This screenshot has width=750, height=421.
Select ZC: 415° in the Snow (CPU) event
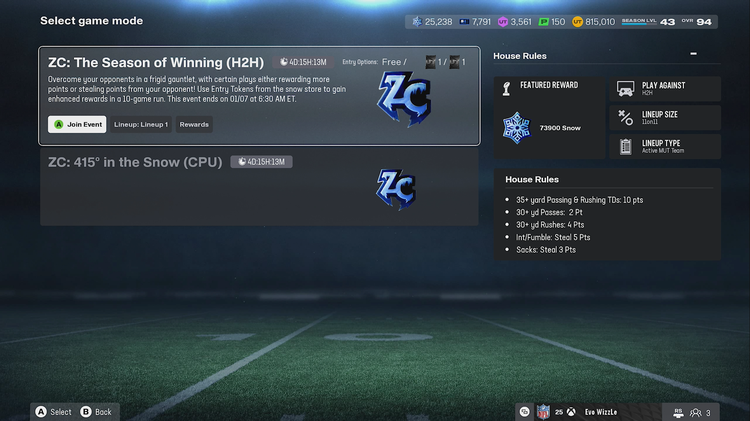point(259,186)
